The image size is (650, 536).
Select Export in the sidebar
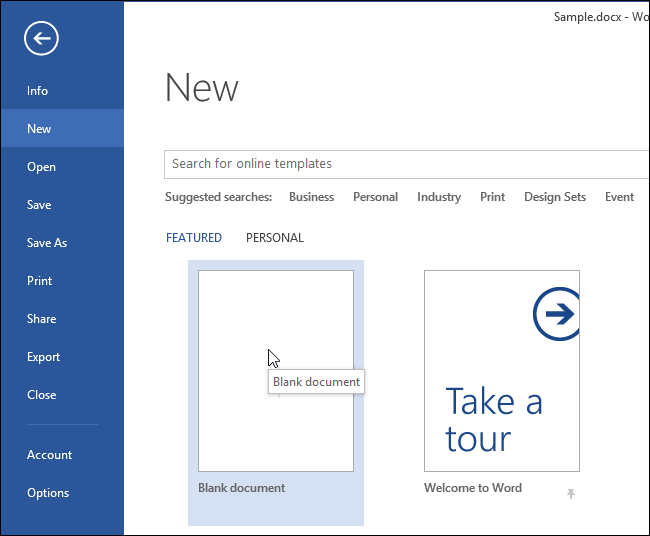click(44, 357)
